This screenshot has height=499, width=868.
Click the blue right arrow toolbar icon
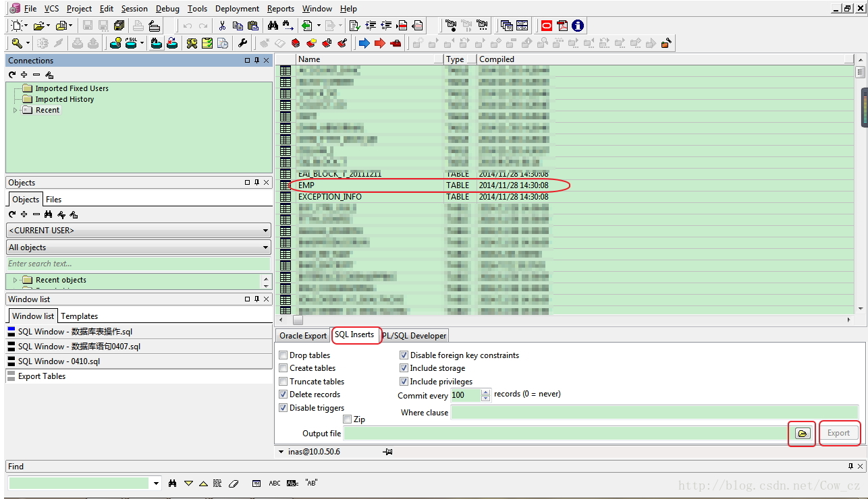point(364,43)
